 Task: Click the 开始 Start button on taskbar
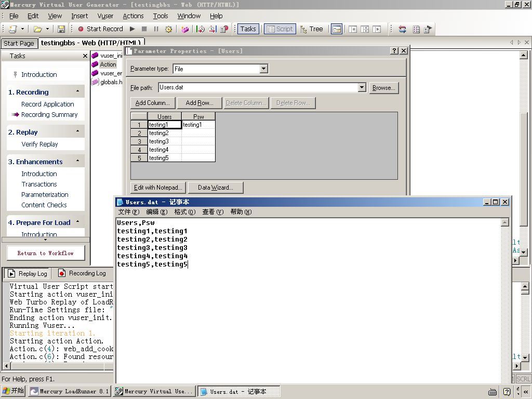pos(13,391)
